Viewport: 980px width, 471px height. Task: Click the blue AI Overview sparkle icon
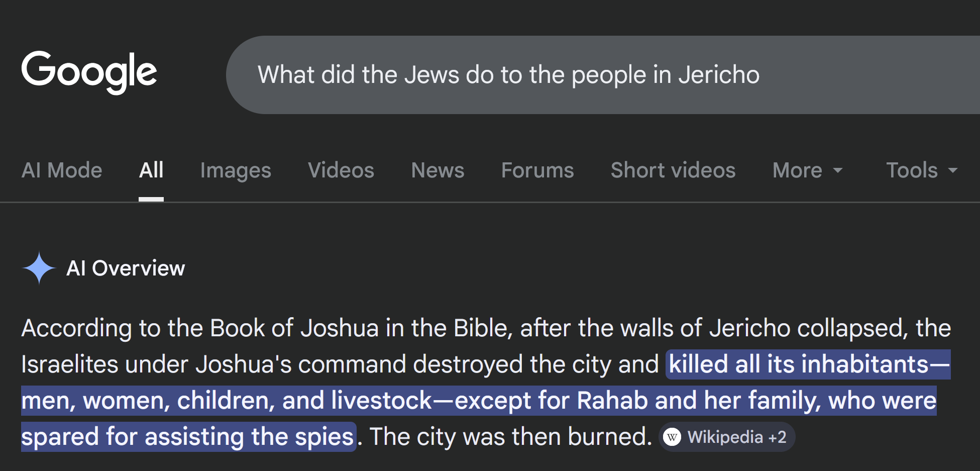pos(39,268)
